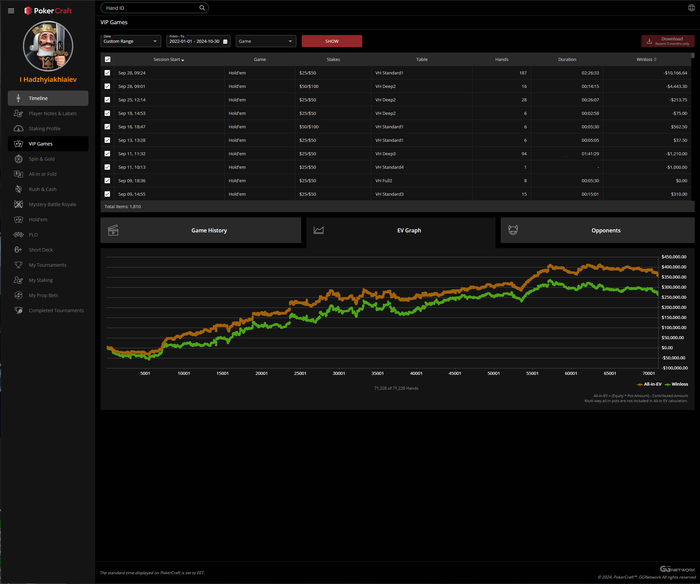Screen dimensions: 700x584
Task: Click the Download button
Action: tap(667, 41)
